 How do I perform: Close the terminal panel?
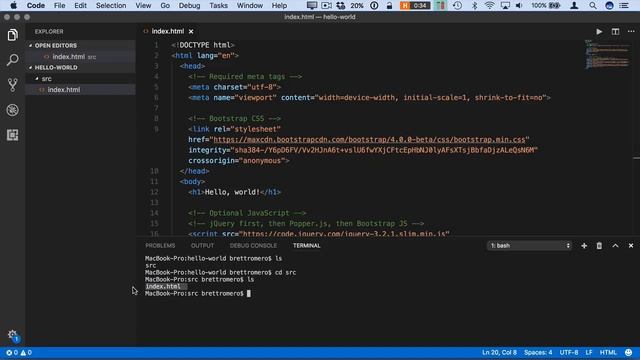point(631,246)
